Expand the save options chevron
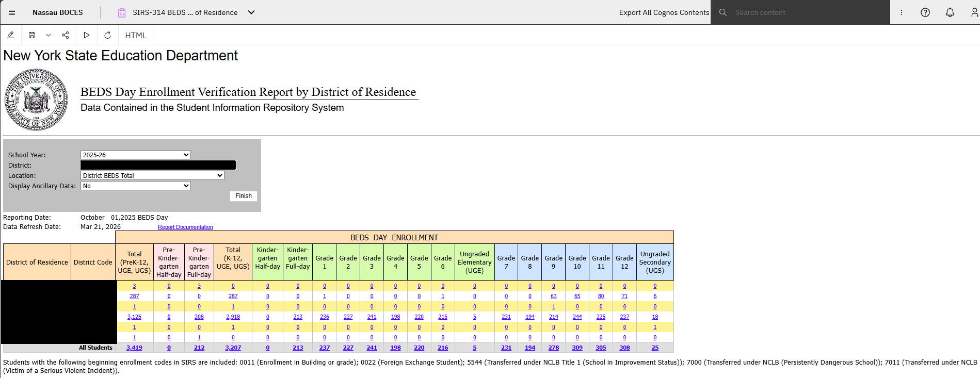Image resolution: width=980 pixels, height=378 pixels. [48, 35]
